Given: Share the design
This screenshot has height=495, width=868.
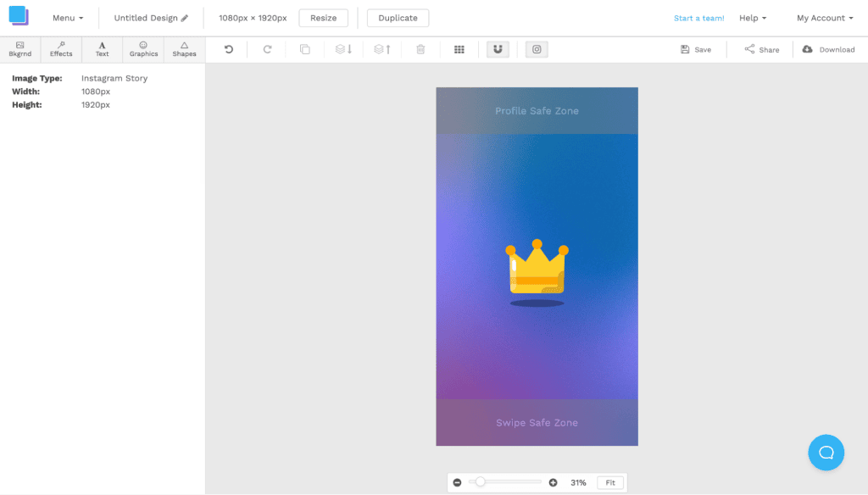Looking at the screenshot, I should [x=762, y=49].
